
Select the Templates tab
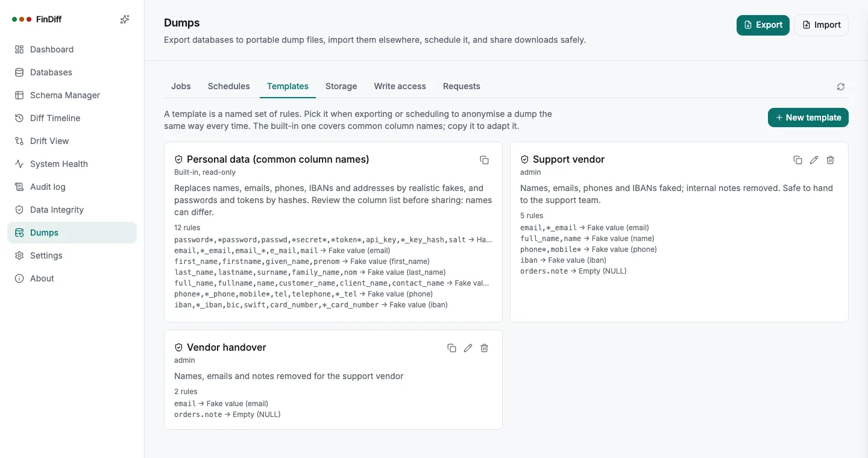(288, 86)
